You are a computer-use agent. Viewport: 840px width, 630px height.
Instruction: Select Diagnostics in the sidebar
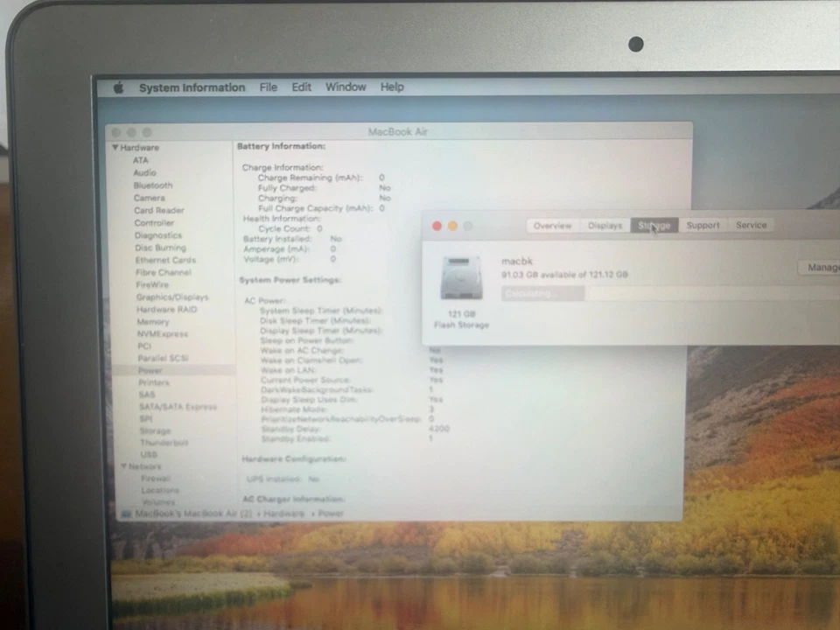point(158,235)
